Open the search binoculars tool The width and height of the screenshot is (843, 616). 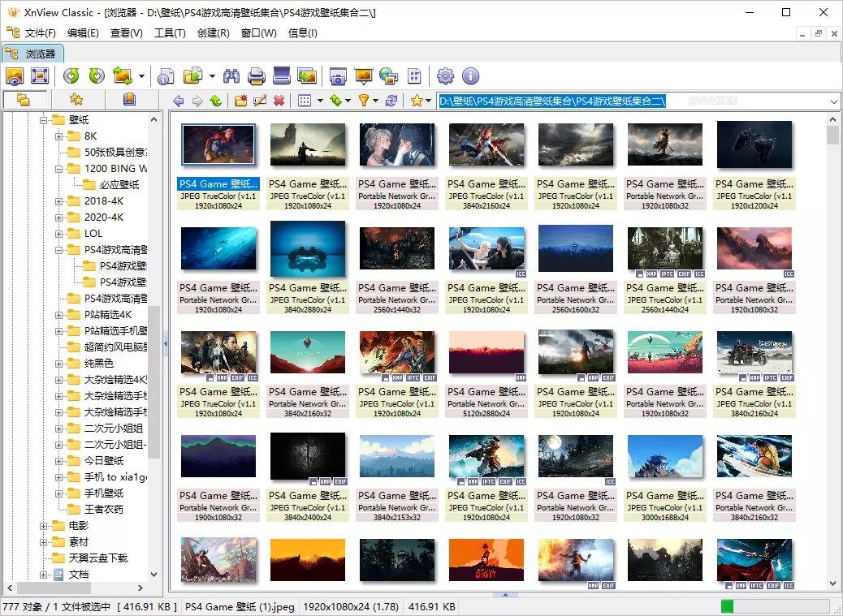(x=231, y=75)
